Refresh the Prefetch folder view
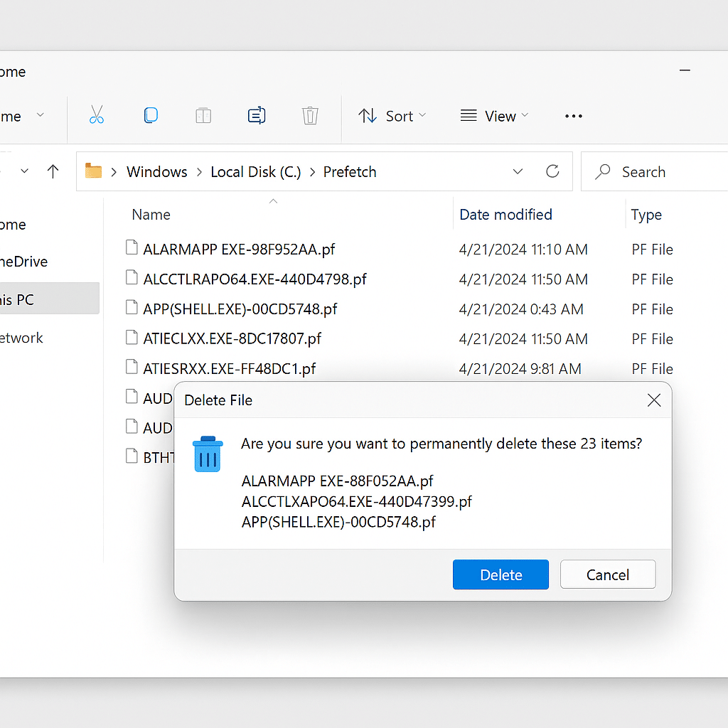This screenshot has height=728, width=728. 552,172
